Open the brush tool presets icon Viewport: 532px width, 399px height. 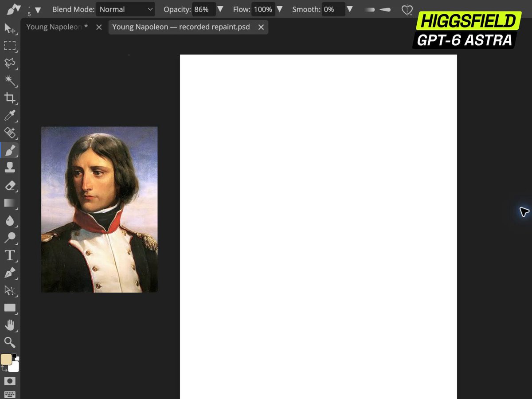point(13,9)
